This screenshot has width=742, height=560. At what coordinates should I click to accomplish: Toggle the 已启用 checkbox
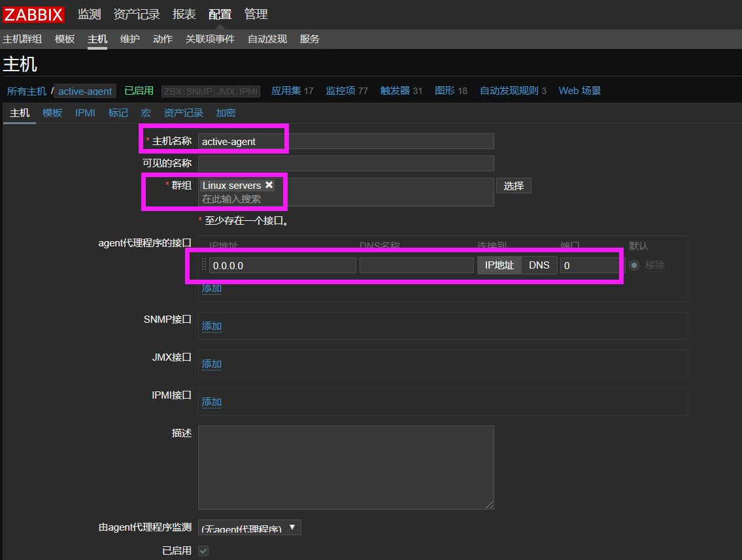(x=203, y=551)
